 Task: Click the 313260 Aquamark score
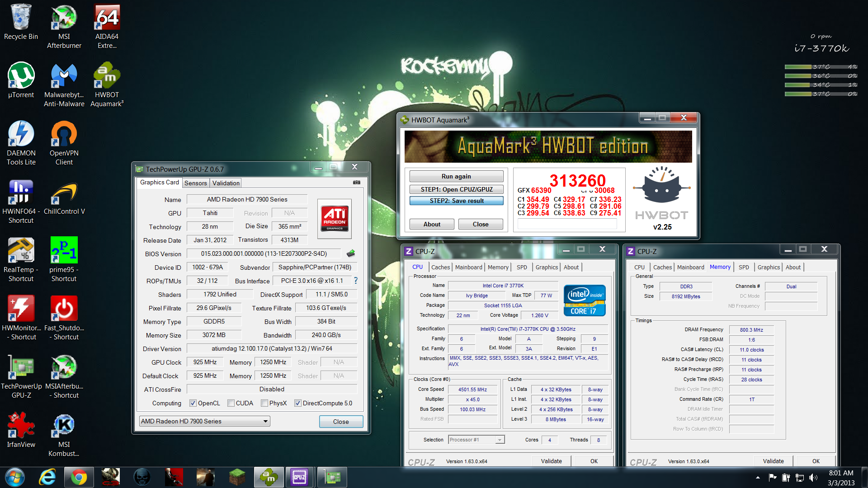pyautogui.click(x=577, y=180)
